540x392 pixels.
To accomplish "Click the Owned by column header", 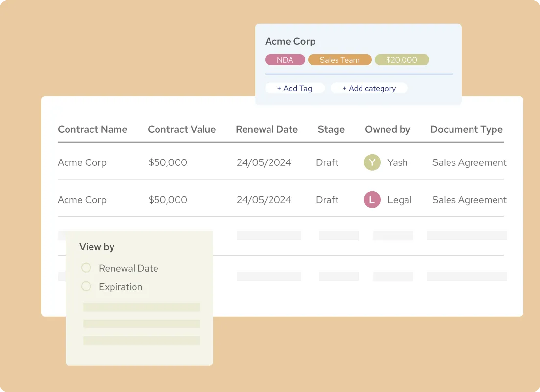I will click(x=387, y=129).
